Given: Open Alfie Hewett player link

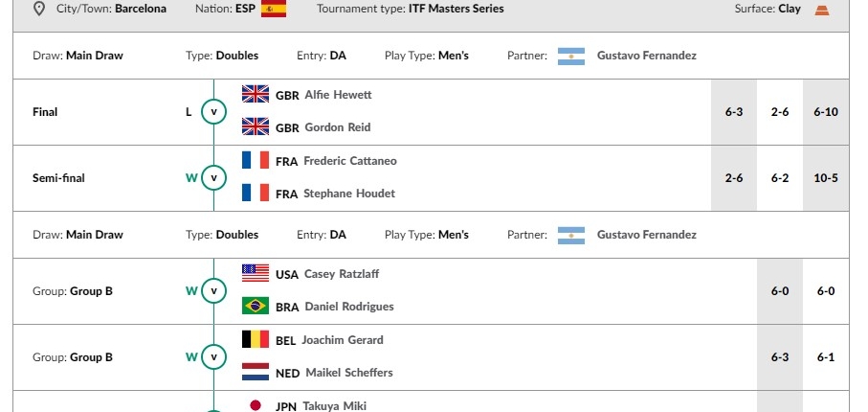Looking at the screenshot, I should (338, 95).
